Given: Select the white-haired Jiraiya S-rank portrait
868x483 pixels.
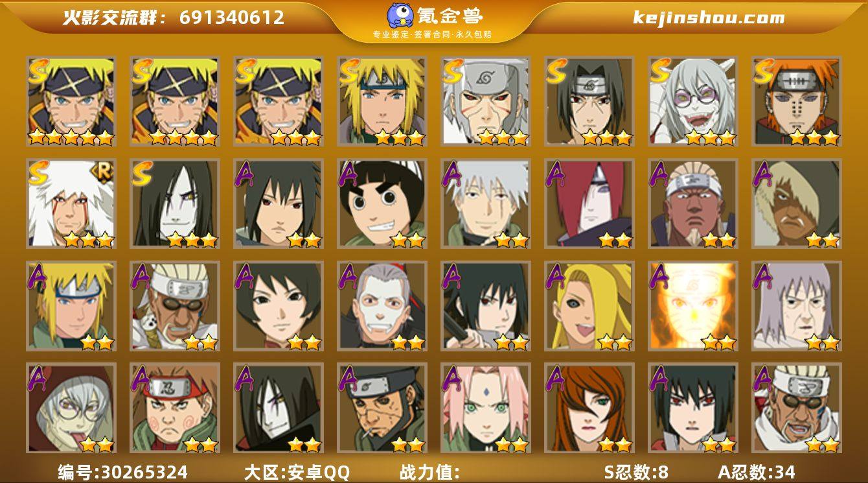Looking at the screenshot, I should pyautogui.click(x=71, y=203).
